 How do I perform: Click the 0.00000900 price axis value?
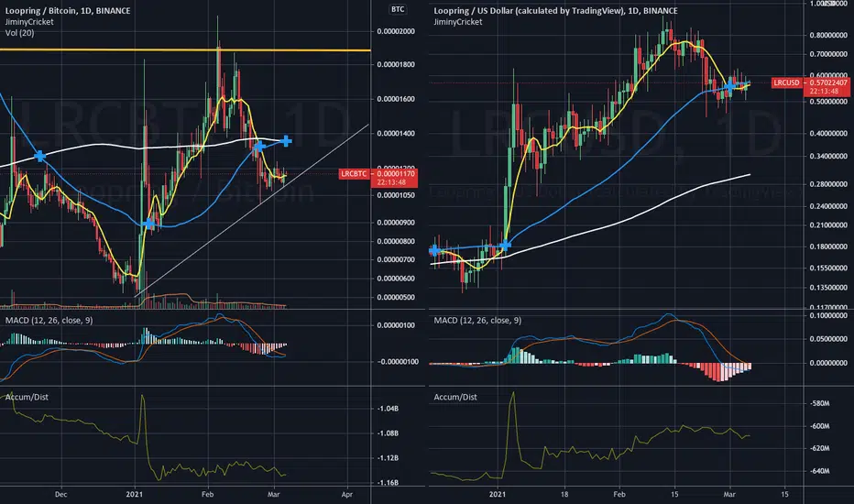(x=396, y=223)
